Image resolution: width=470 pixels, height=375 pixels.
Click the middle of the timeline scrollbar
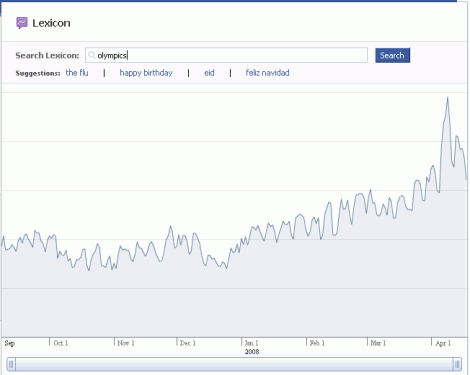coord(234,364)
